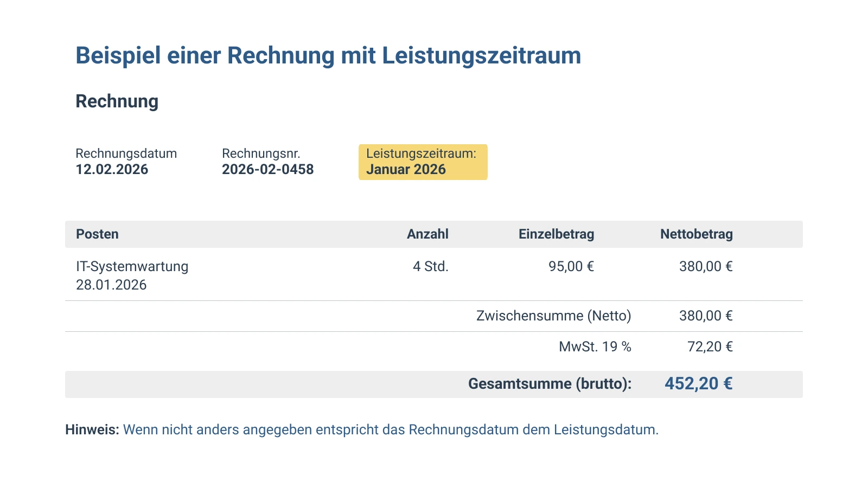Click the tax amount 72,20 €
868x488 pixels.
click(x=711, y=346)
